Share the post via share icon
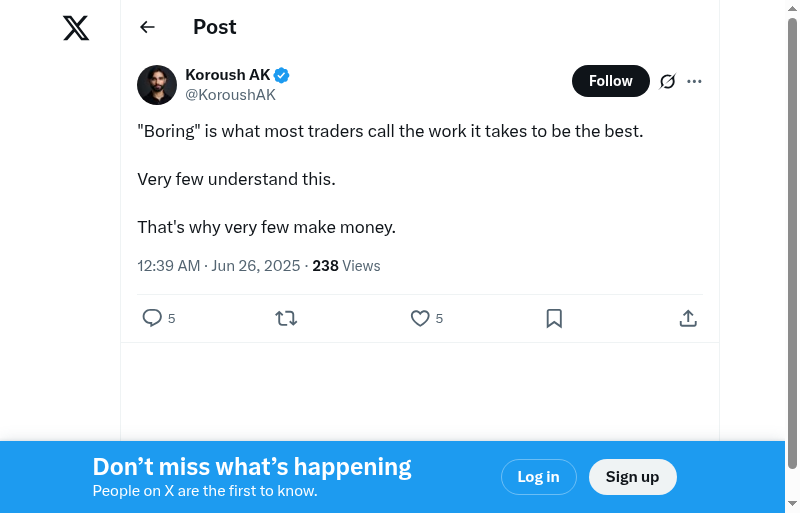The height and width of the screenshot is (513, 800). point(688,318)
